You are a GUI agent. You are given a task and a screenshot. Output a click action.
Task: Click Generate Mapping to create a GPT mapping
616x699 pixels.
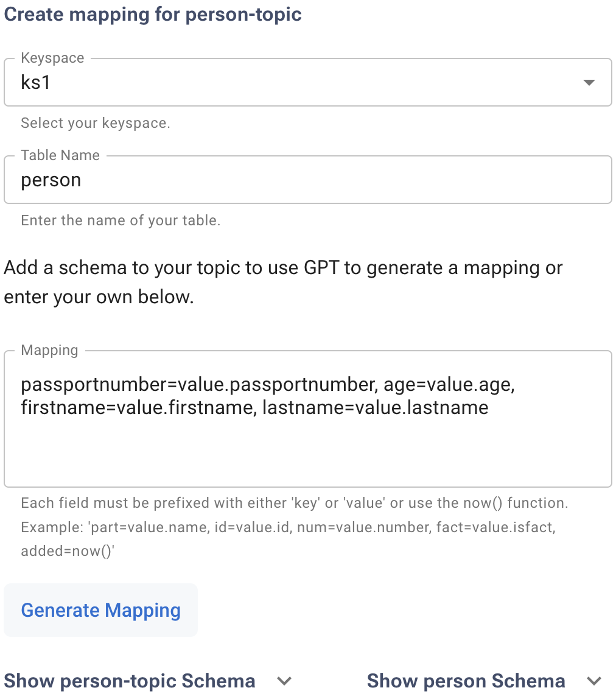point(100,610)
